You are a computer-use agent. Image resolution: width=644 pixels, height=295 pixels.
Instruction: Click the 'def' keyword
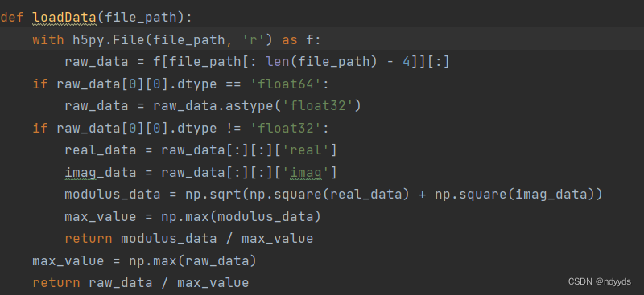[x=12, y=18]
